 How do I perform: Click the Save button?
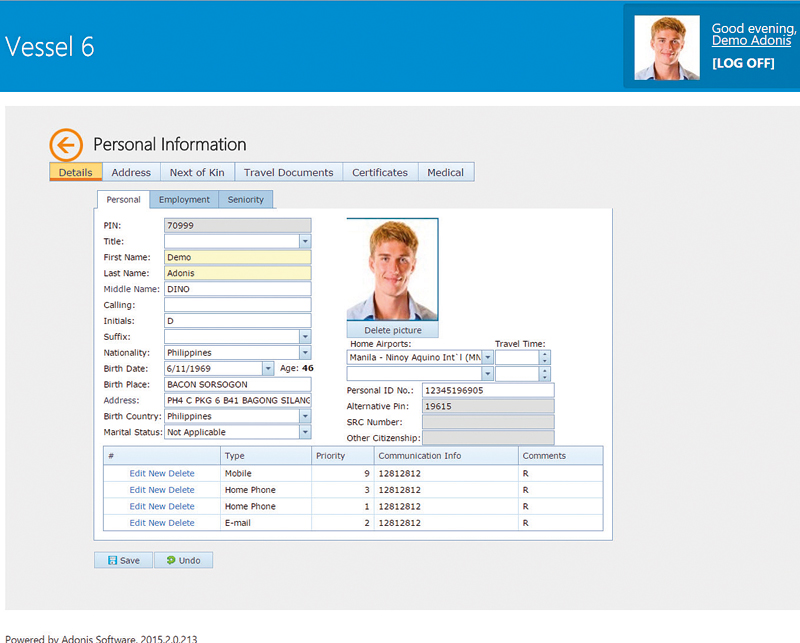(x=123, y=560)
